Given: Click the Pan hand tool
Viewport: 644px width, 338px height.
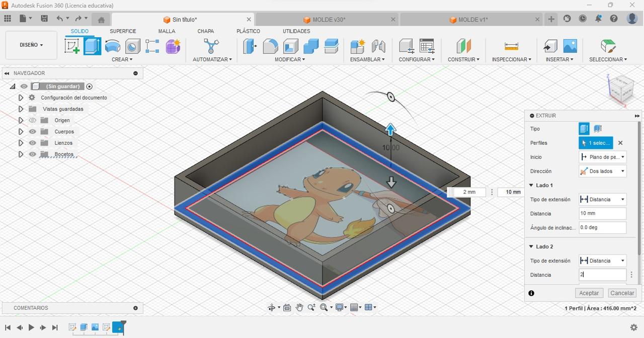Looking at the screenshot, I should pyautogui.click(x=299, y=307).
